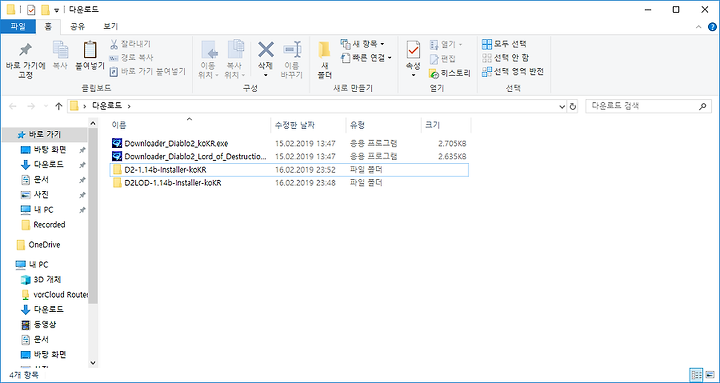Switch to large icons view
720x383 pixels.
709,374
